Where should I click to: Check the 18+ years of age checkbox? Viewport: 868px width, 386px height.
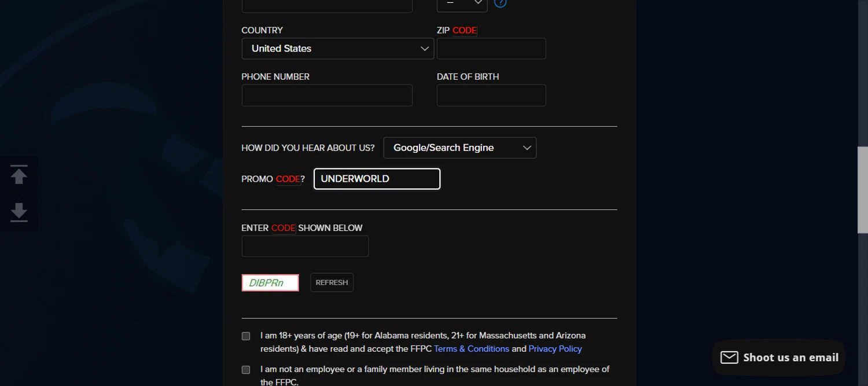click(246, 336)
